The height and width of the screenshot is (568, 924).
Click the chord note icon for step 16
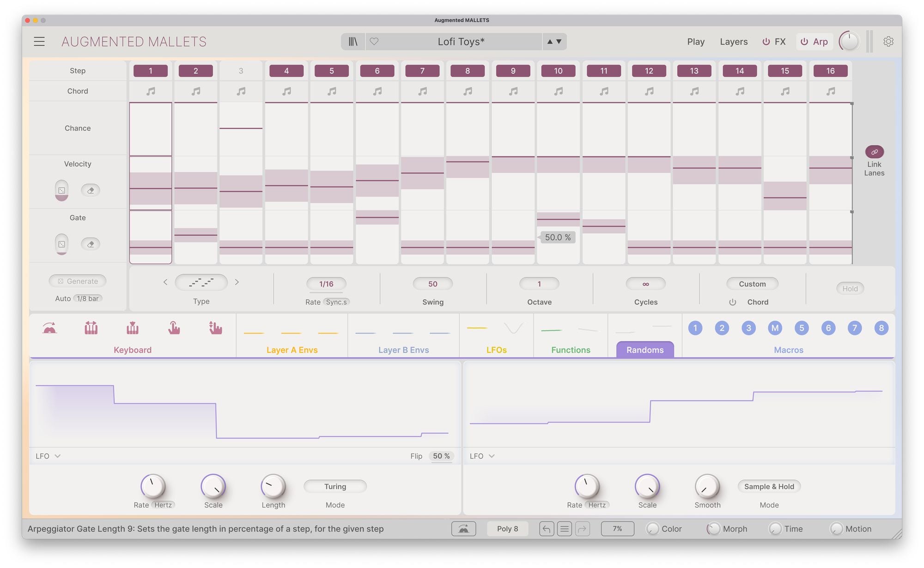[831, 91]
